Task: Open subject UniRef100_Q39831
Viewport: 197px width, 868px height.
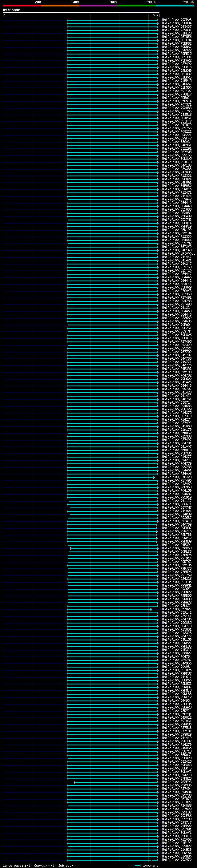Action: click(x=176, y=30)
